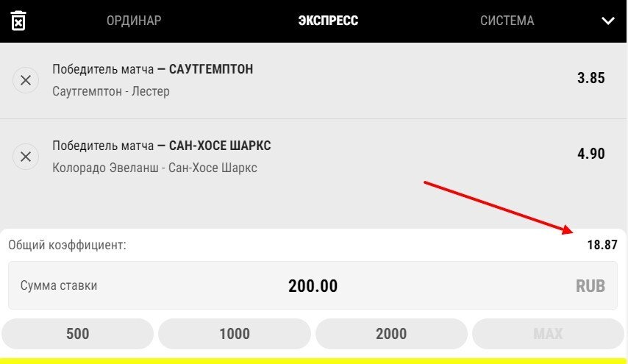Switch to the ОРДИНАР tab
Image resolution: width=628 pixels, height=364 pixels.
point(134,21)
